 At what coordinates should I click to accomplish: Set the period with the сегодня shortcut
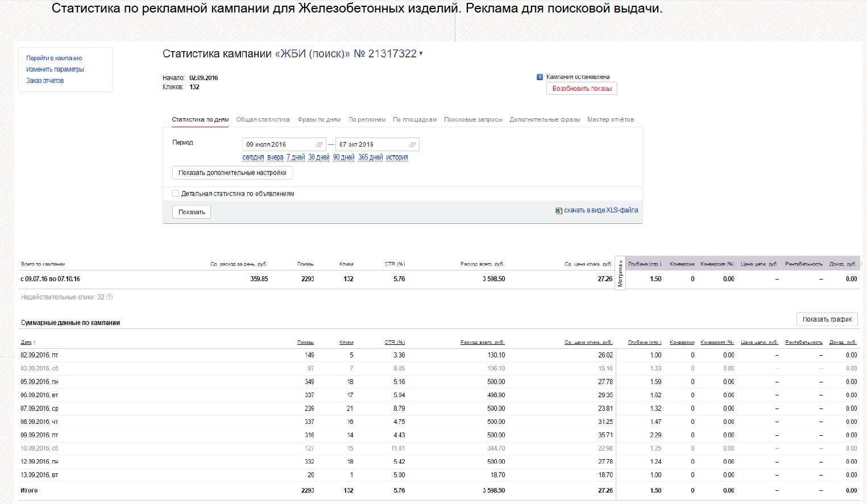[x=253, y=157]
